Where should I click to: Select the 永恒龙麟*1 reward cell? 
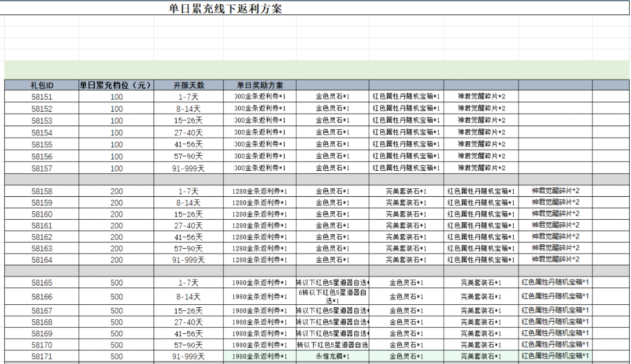(332, 356)
